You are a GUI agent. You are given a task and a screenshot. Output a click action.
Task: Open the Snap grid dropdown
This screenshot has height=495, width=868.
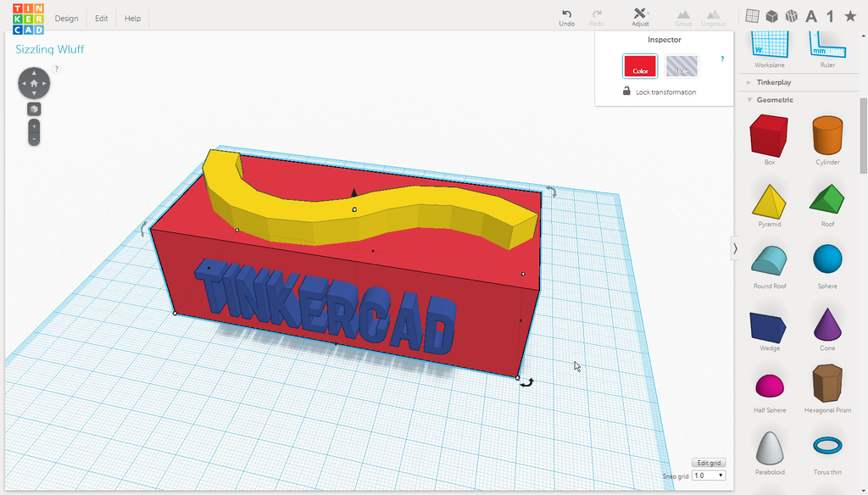click(x=709, y=476)
